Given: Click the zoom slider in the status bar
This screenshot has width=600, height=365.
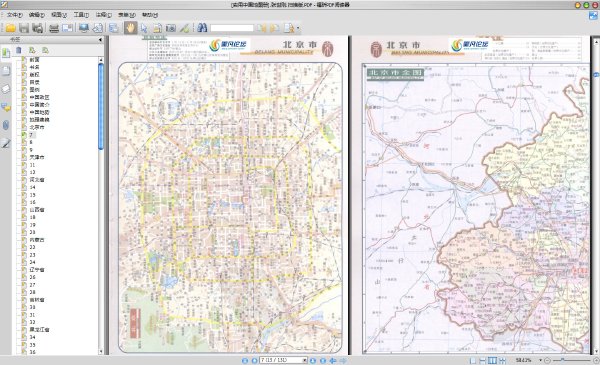Looking at the screenshot, I should pyautogui.click(x=572, y=360).
